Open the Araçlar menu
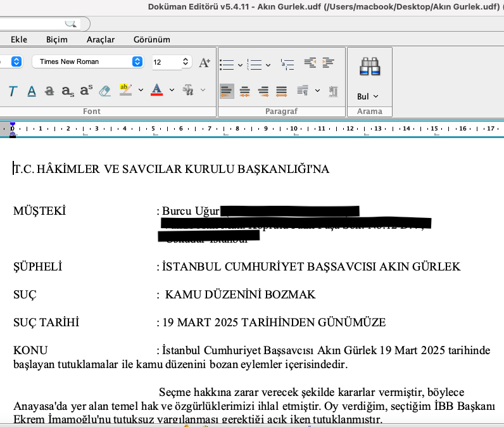The width and height of the screenshot is (504, 427). tap(101, 39)
